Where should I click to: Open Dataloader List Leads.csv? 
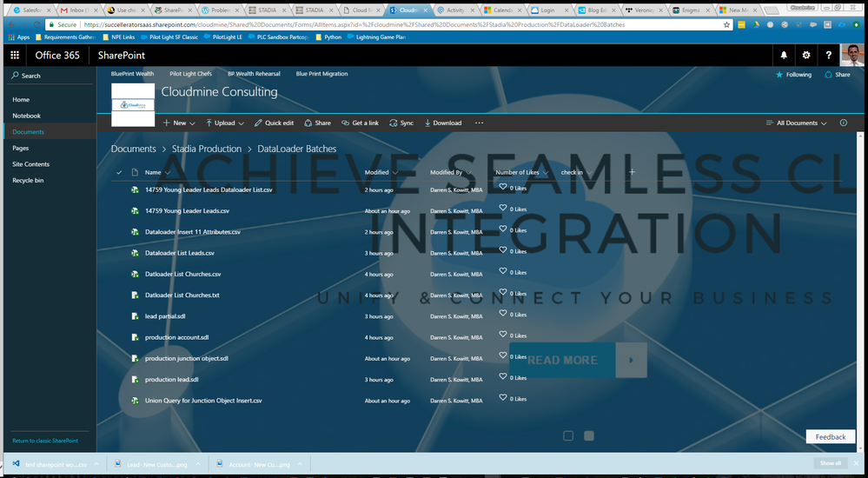click(179, 253)
